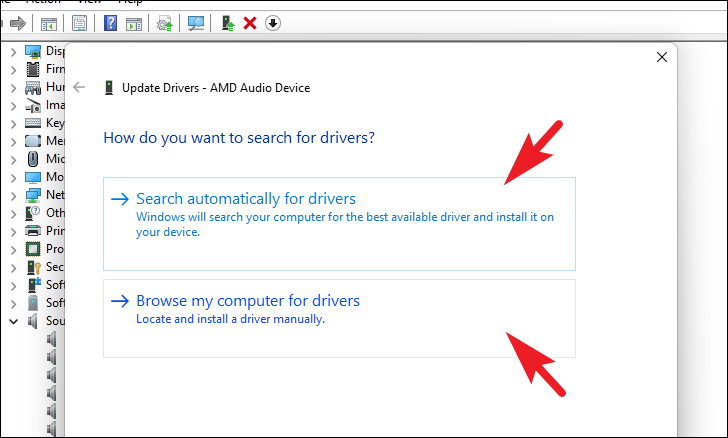Click the Disable device down-arrow circle icon
This screenshot has height=438, width=728.
coord(273,23)
